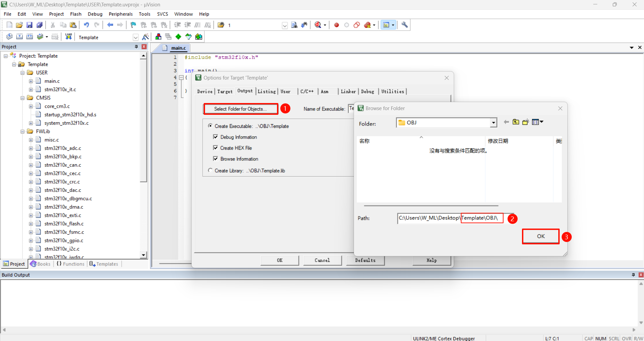Click Cancel in Options dialog
The width and height of the screenshot is (644, 341).
[322, 260]
